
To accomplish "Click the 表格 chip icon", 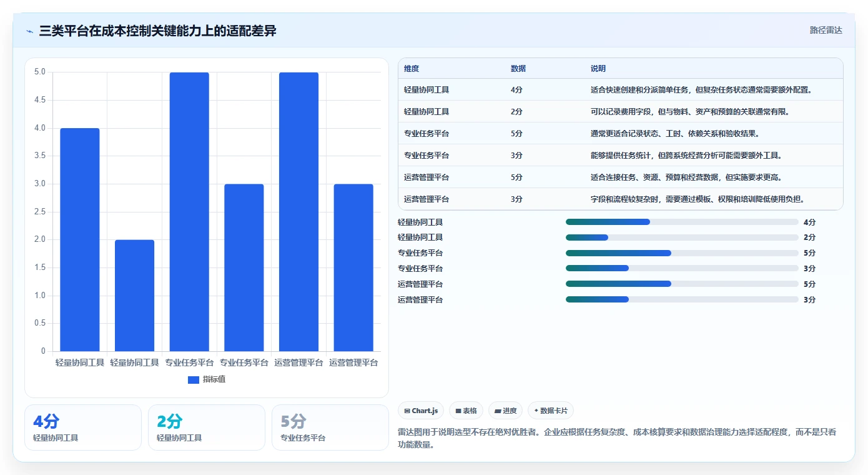I will (x=458, y=411).
